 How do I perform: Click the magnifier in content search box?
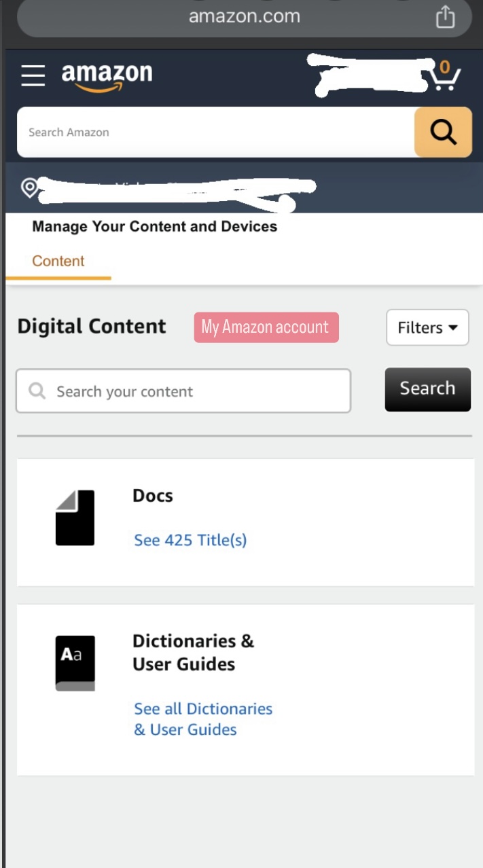click(x=37, y=391)
